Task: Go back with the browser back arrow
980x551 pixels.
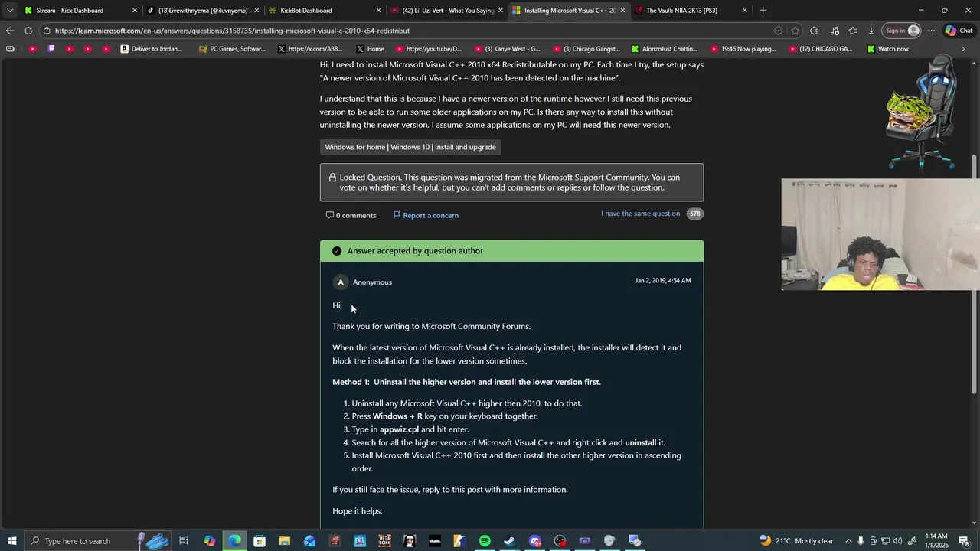Action: pos(9,31)
